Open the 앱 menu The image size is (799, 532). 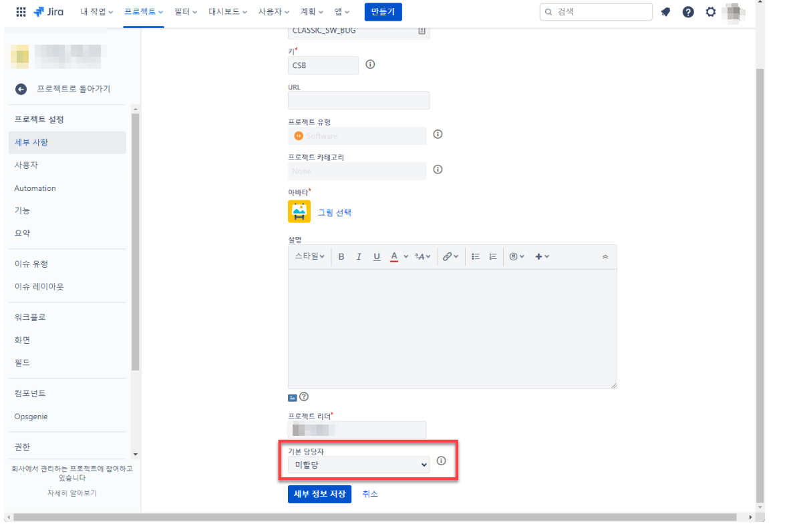[341, 12]
